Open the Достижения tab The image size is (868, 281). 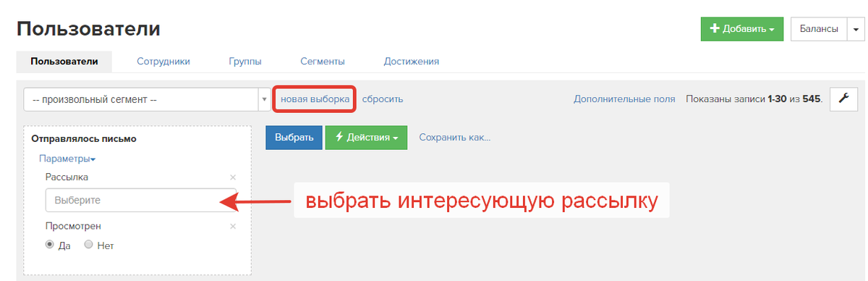click(412, 62)
